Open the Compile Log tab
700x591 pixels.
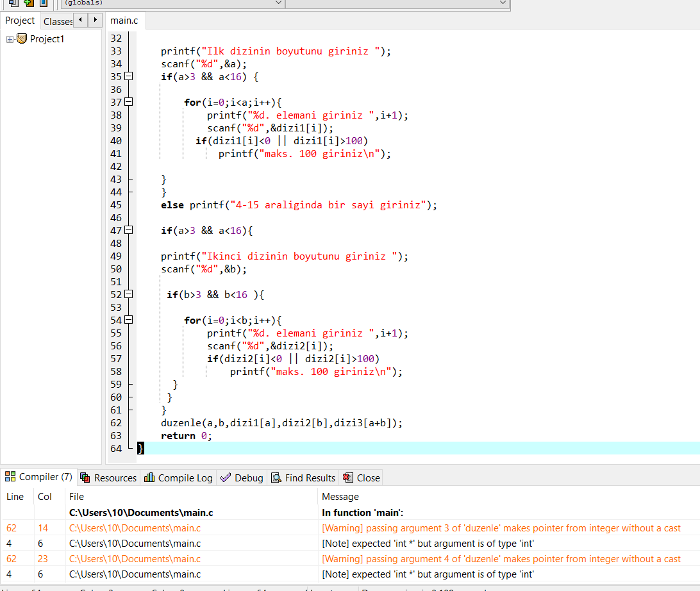point(178,478)
